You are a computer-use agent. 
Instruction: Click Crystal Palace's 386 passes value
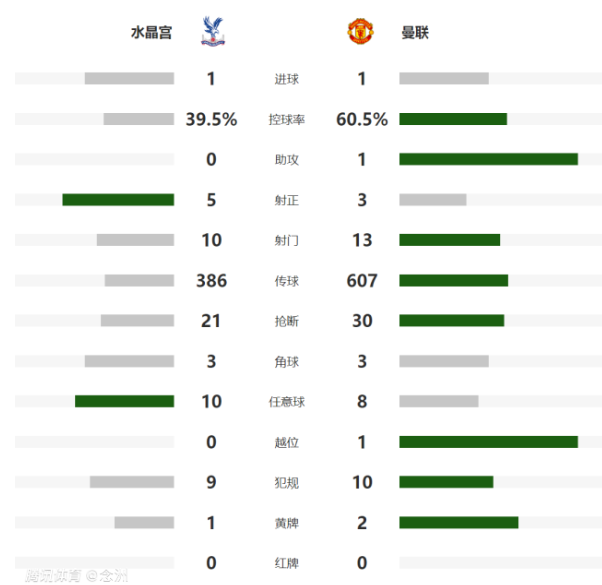[x=211, y=281]
